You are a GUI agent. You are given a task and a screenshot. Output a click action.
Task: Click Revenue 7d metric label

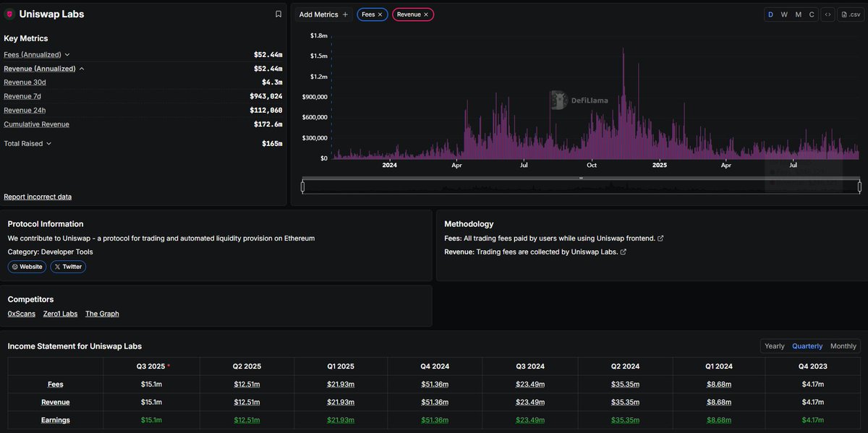[x=22, y=96]
